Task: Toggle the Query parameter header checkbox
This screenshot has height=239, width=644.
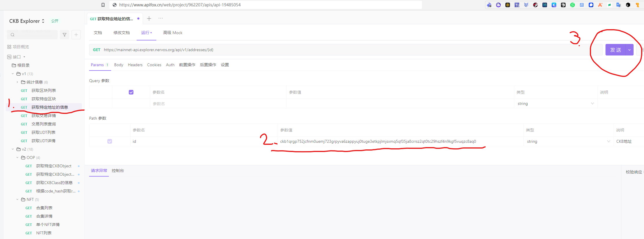Action: coord(131,92)
